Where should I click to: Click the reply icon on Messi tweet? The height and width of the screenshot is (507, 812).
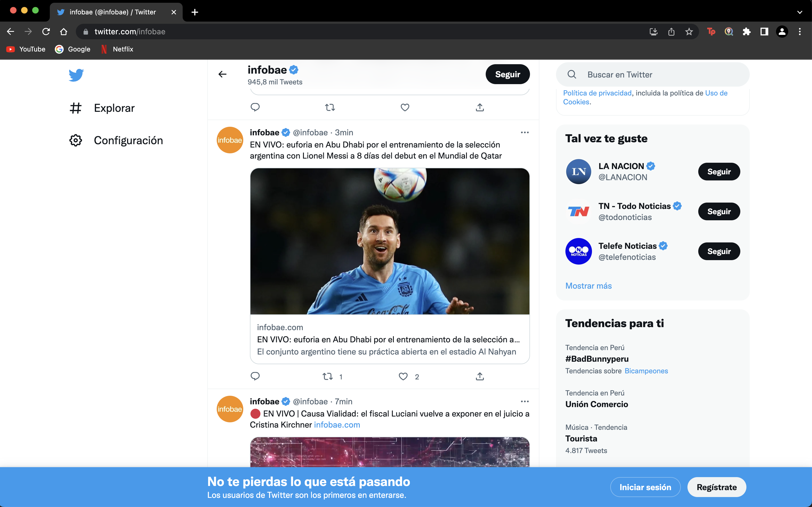255,376
